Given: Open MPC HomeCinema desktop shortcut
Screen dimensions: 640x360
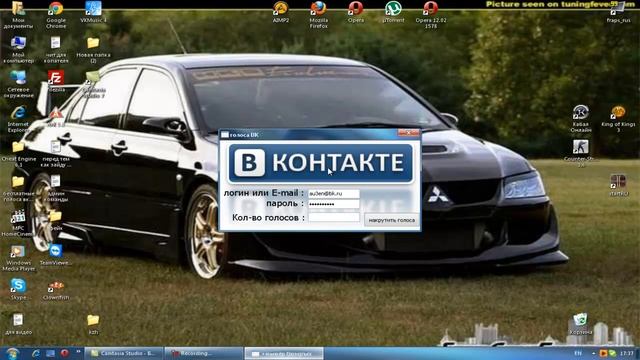Looking at the screenshot, I should (x=18, y=223).
